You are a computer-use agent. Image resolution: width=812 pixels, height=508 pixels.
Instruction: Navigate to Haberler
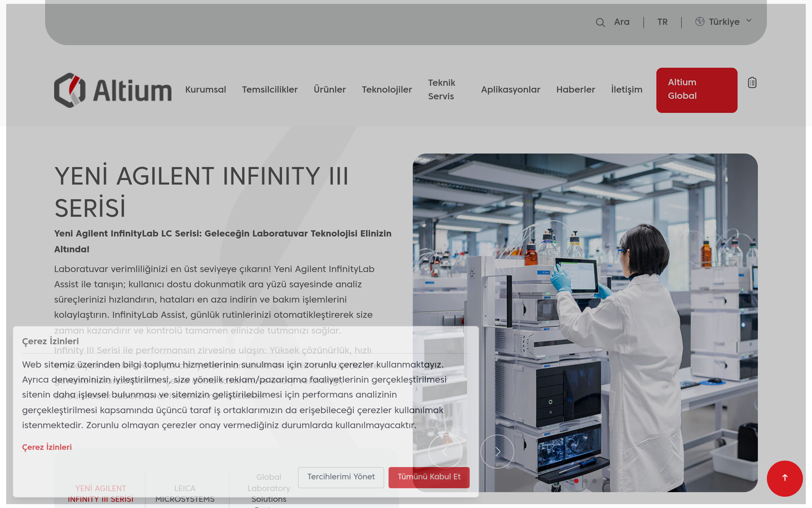point(576,90)
